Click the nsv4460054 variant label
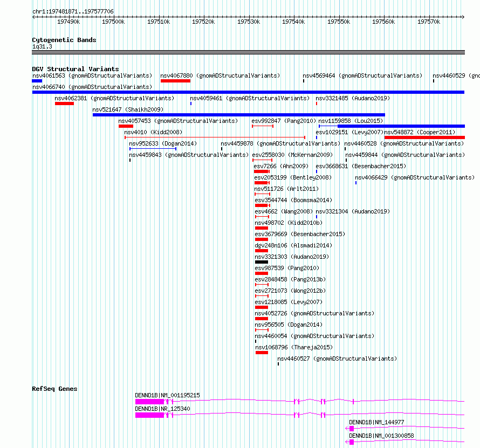480x448 pixels. [314, 336]
